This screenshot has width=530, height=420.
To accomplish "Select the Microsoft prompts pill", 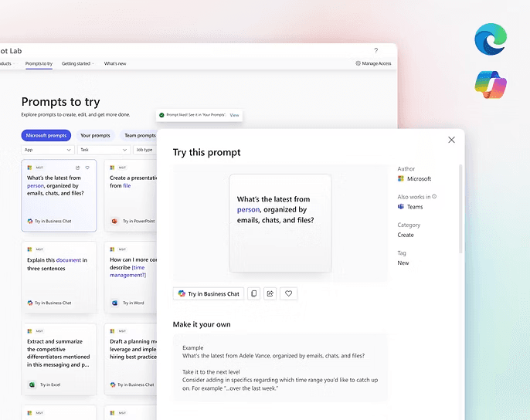I will click(46, 135).
